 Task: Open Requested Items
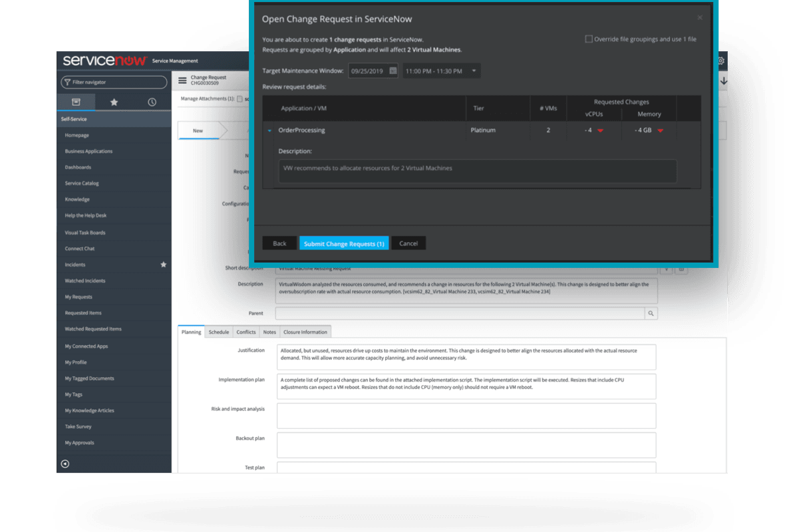[x=83, y=313]
